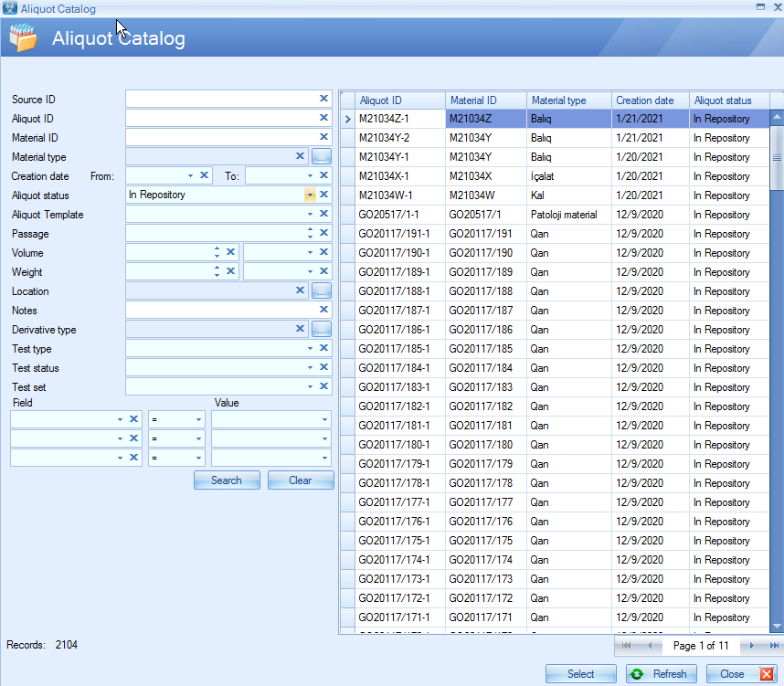Click the Refresh button

[661, 674]
